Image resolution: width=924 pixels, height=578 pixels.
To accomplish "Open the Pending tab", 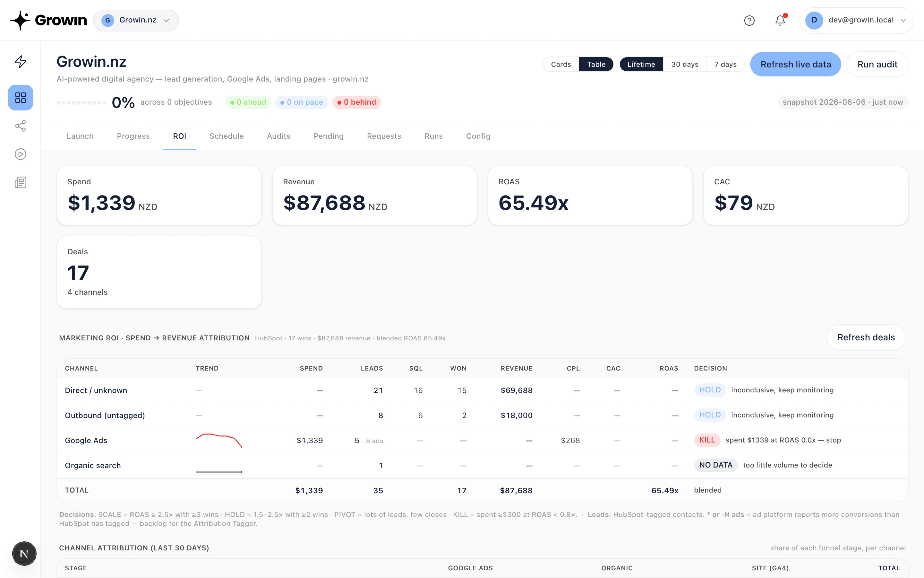I will coord(328,136).
